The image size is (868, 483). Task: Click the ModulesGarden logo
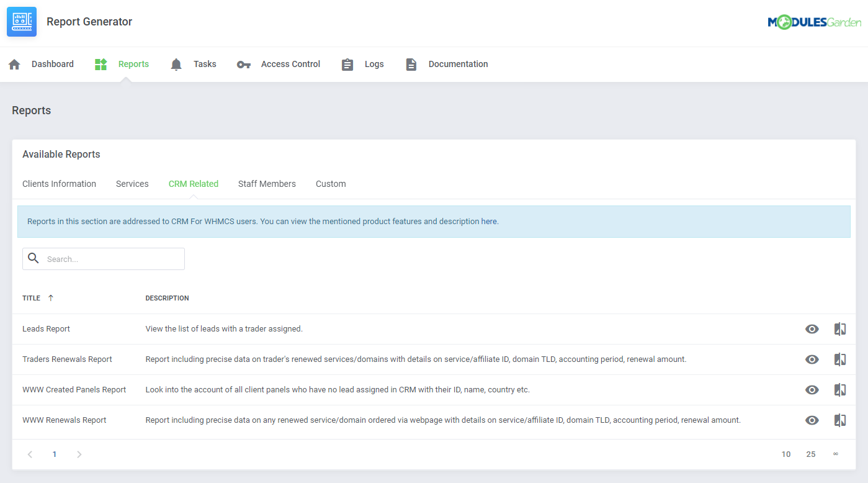[814, 22]
